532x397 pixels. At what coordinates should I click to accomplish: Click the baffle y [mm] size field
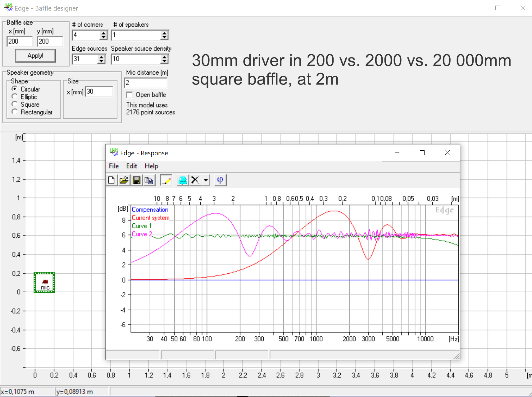[x=50, y=41]
